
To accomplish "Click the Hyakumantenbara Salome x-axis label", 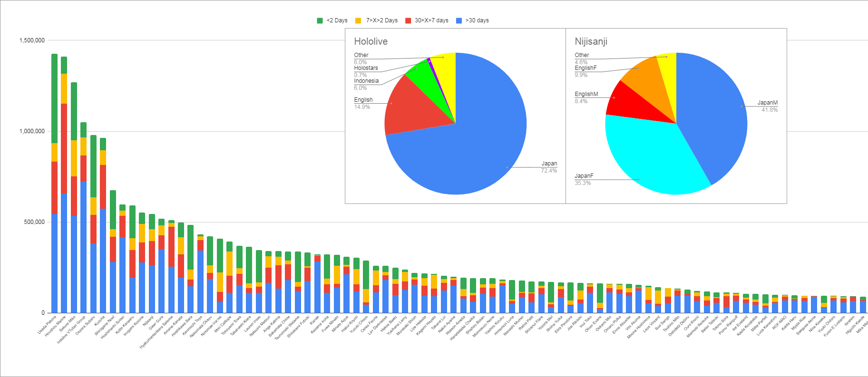I will coord(156,332).
